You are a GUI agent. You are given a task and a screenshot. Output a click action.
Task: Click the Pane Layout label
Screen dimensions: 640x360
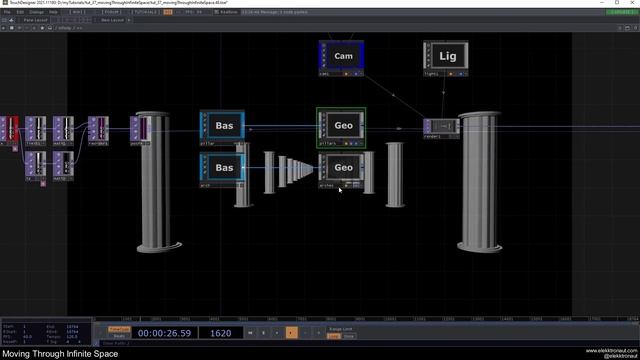35,20
